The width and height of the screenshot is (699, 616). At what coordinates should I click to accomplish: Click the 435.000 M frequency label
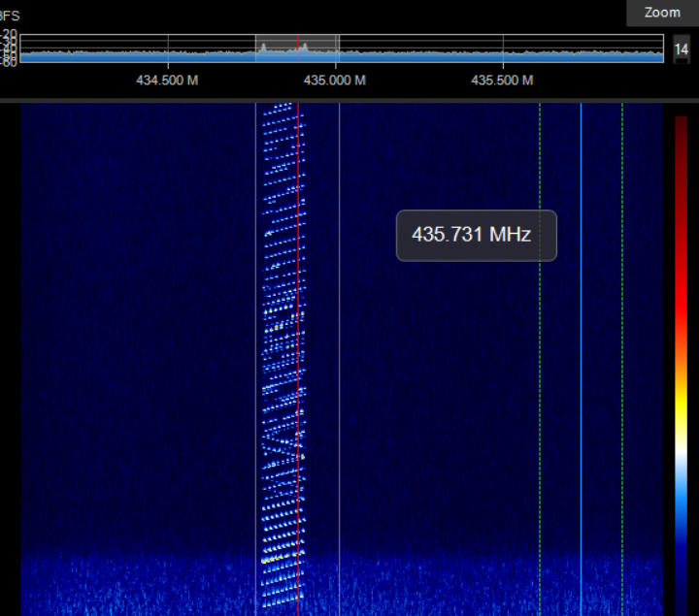pos(335,81)
